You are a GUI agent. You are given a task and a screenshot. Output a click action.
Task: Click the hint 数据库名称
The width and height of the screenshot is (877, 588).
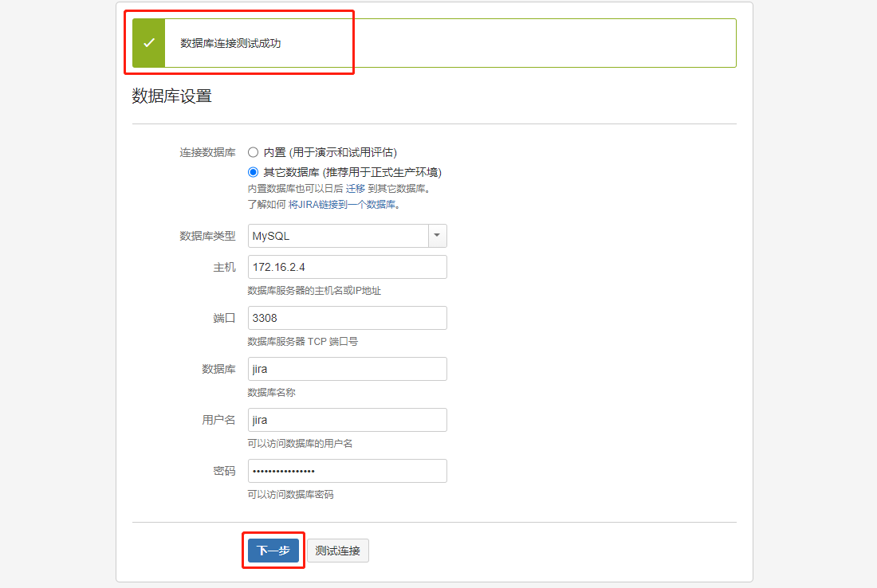pos(271,392)
